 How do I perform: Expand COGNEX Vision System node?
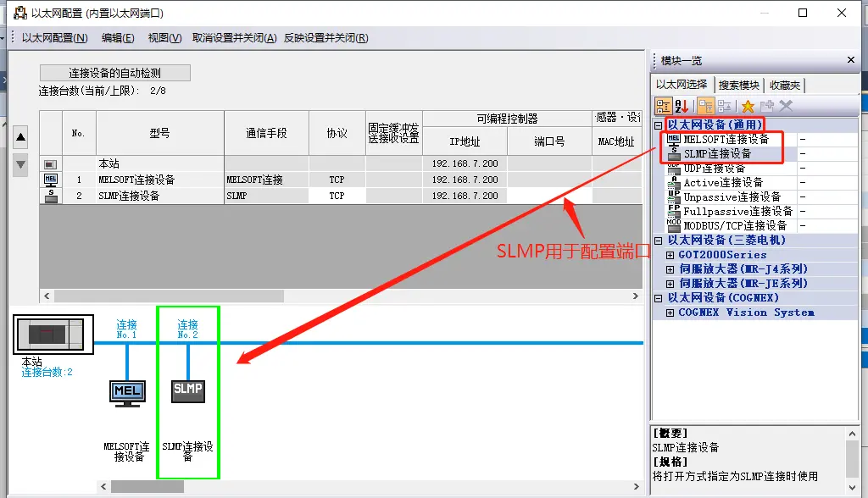[670, 313]
